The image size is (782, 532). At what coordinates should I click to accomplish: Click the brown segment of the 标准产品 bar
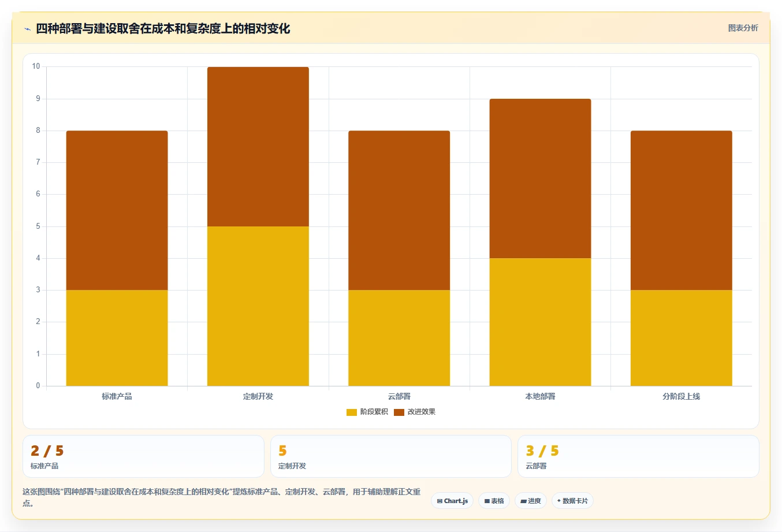tap(117, 210)
